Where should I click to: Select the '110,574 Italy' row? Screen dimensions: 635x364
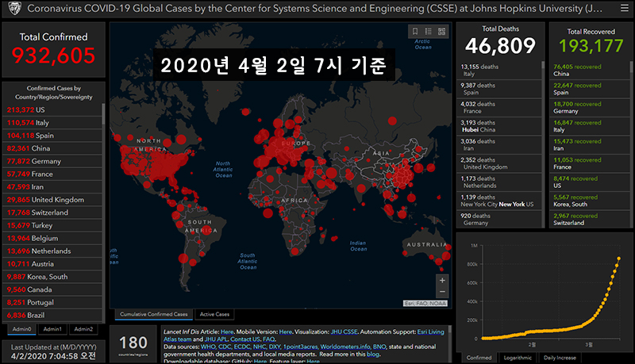(52, 123)
